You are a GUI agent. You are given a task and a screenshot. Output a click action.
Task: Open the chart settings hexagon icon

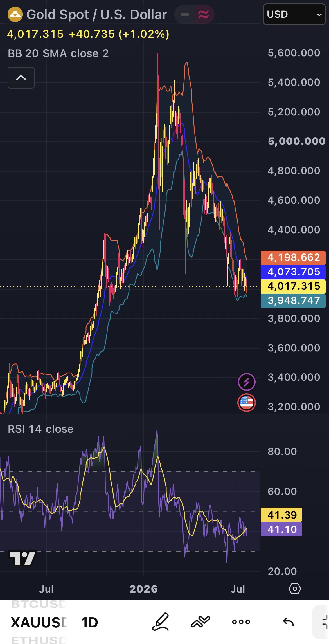pos(295,589)
